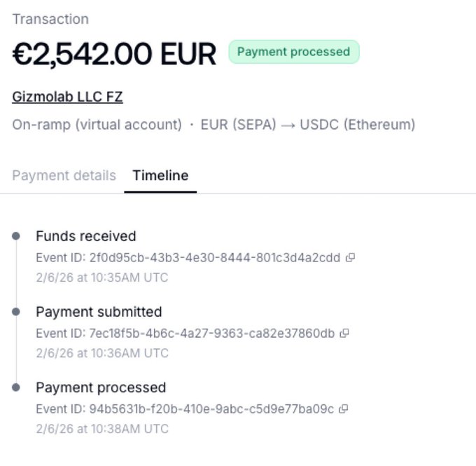Click the Payment submitted event title

99,312
